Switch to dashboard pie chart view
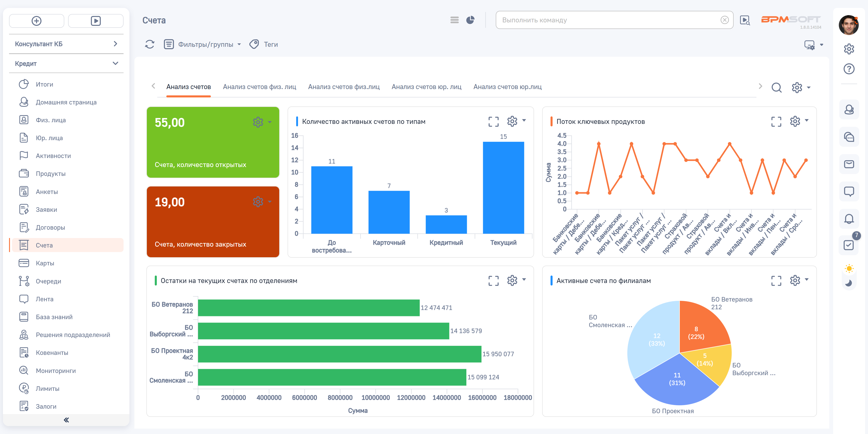The width and height of the screenshot is (868, 434). [x=470, y=20]
